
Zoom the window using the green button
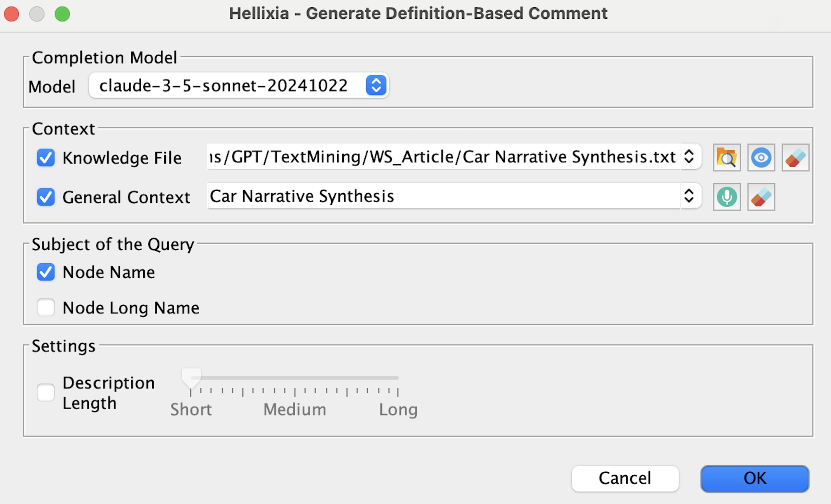[62, 14]
